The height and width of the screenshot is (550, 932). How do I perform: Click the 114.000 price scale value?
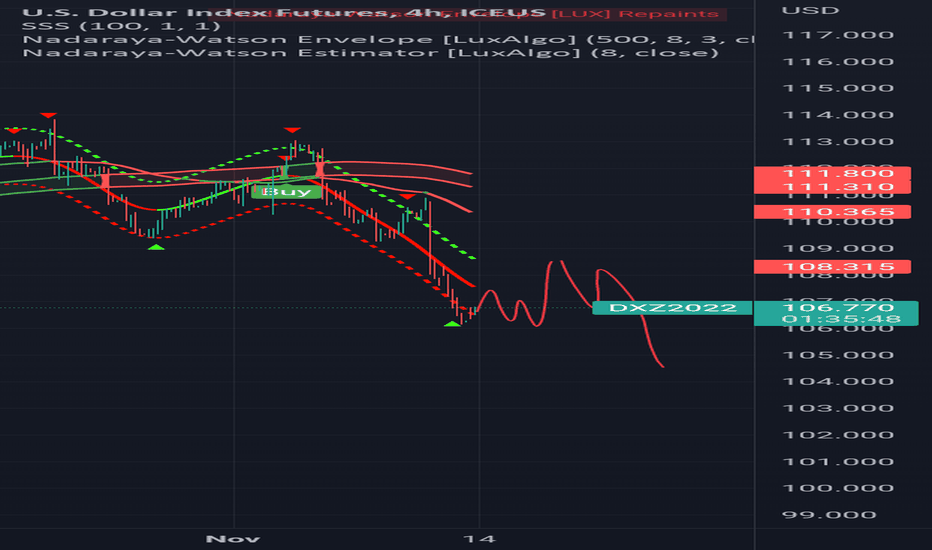(838, 115)
